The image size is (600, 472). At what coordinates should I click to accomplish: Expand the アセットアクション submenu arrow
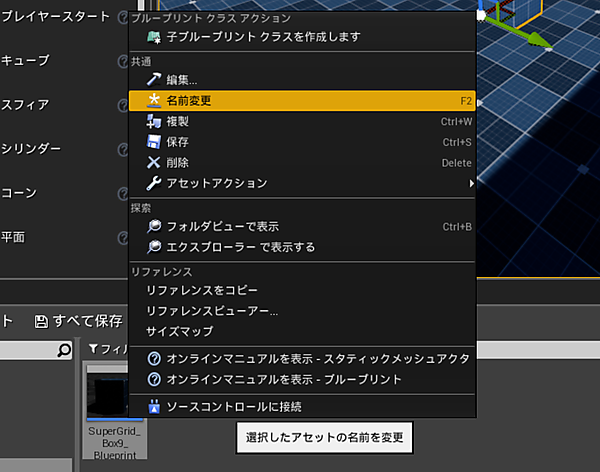(471, 184)
